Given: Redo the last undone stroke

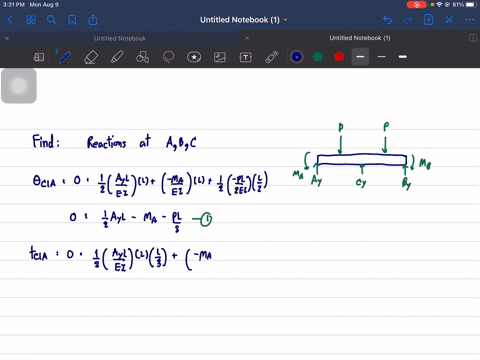Looking at the screenshot, I should 408,20.
